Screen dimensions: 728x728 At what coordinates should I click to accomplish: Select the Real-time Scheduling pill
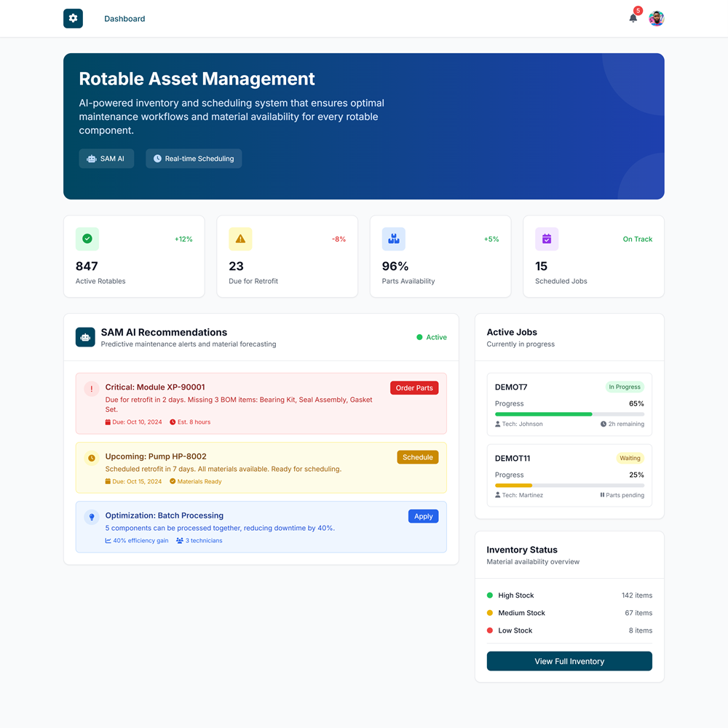tap(194, 159)
